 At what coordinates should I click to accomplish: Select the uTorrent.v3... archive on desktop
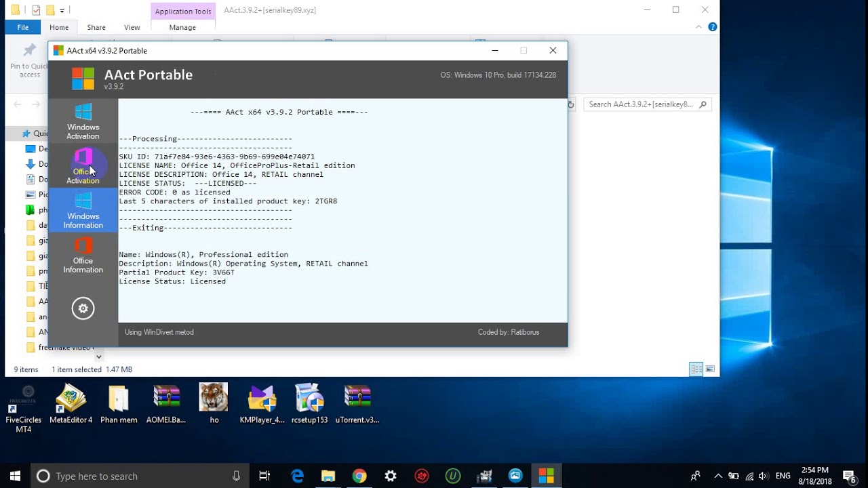click(357, 405)
